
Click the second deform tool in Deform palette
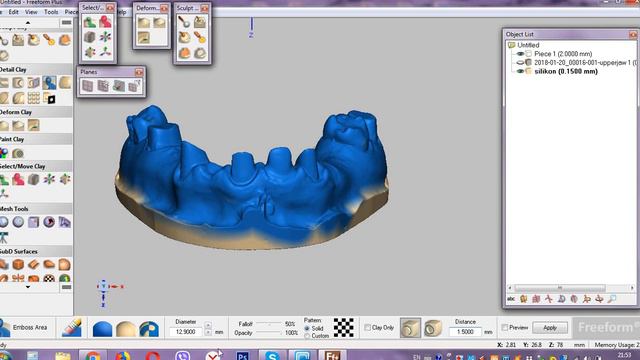tap(159, 22)
